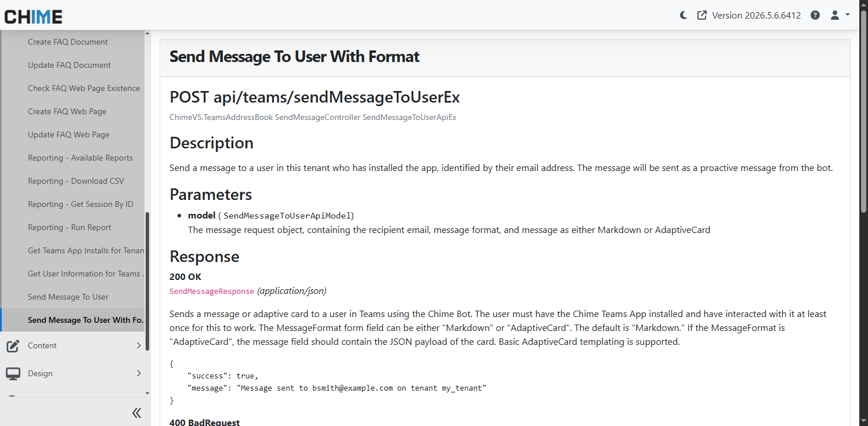The width and height of the screenshot is (868, 426).
Task: Click the Description section heading
Action: coord(211,143)
